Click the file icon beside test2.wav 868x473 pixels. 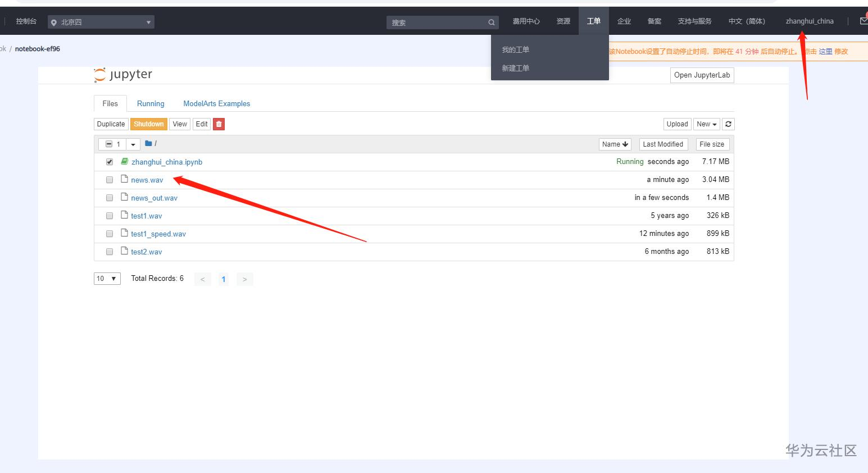click(125, 251)
